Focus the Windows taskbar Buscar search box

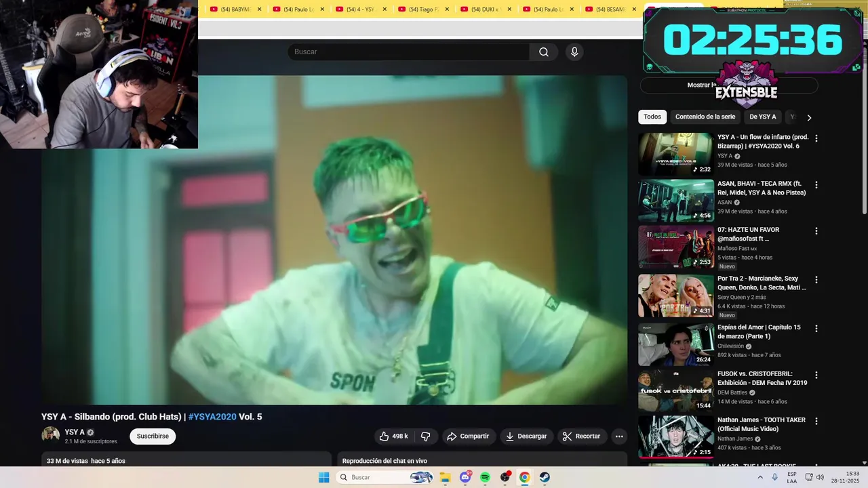click(384, 477)
